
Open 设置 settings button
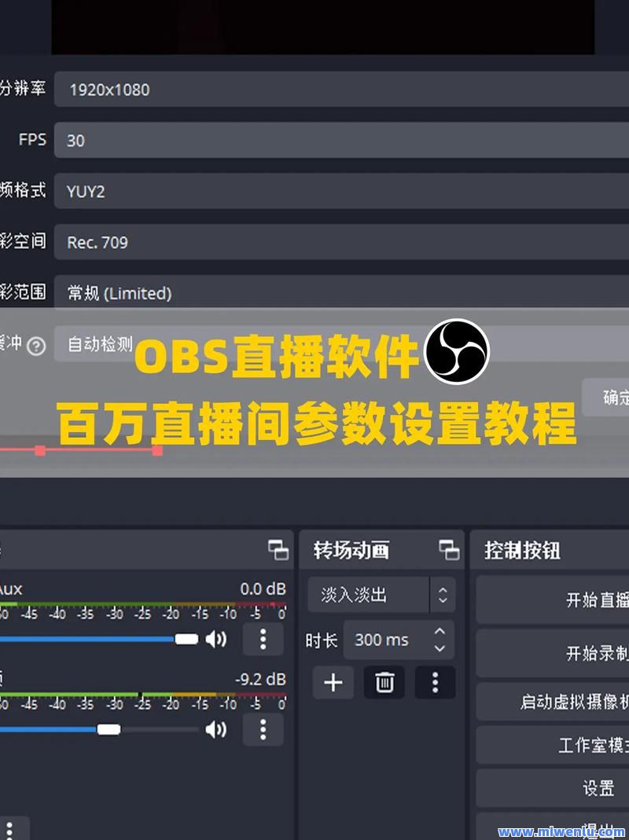point(553,788)
